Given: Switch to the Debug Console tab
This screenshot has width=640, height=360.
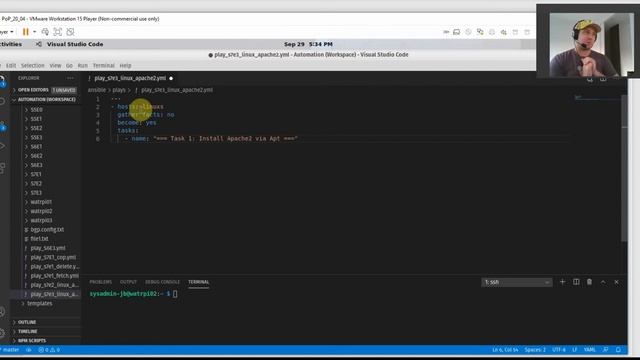Looking at the screenshot, I should pos(162,282).
